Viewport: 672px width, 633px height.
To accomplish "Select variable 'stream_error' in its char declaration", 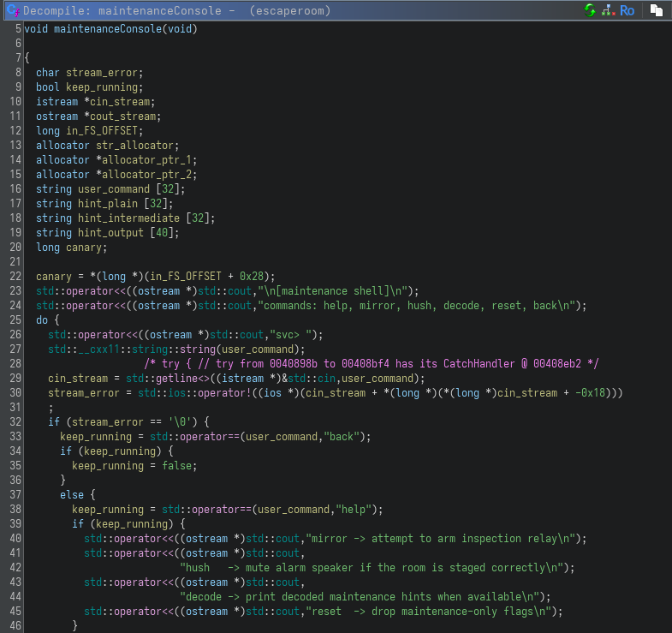I will tap(102, 73).
